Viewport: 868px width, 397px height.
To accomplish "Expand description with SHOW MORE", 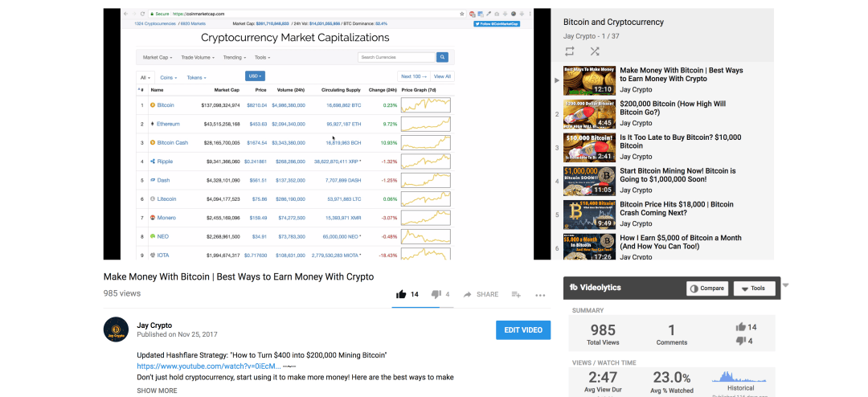I will tap(158, 391).
